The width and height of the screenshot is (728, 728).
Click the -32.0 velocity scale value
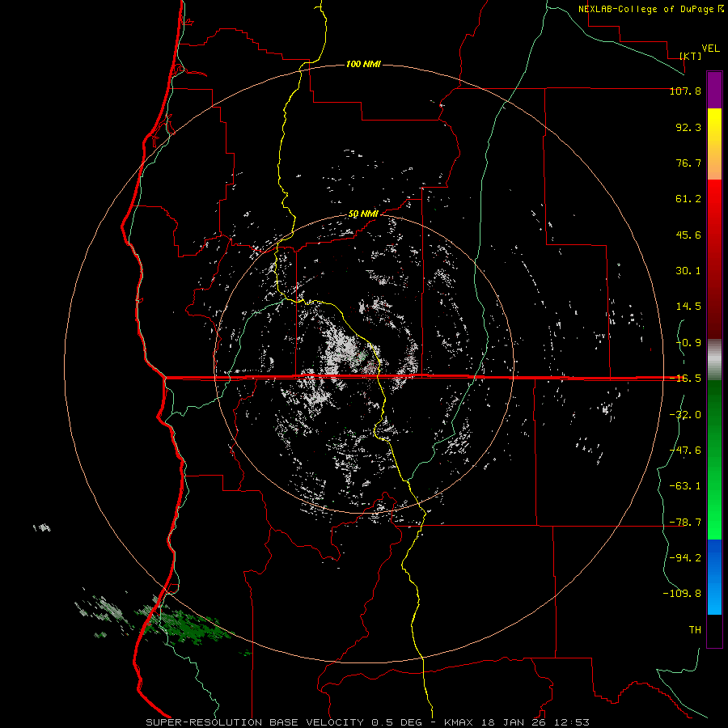click(685, 415)
